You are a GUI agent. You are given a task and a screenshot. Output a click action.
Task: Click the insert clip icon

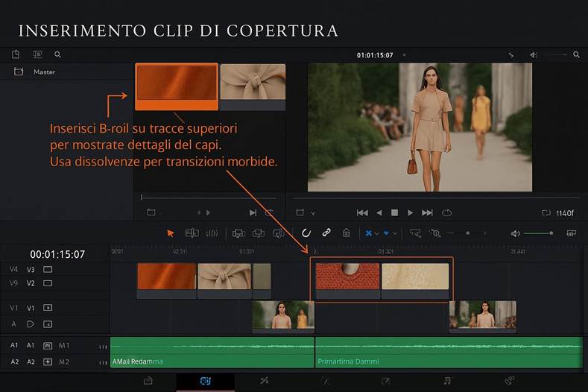click(238, 233)
